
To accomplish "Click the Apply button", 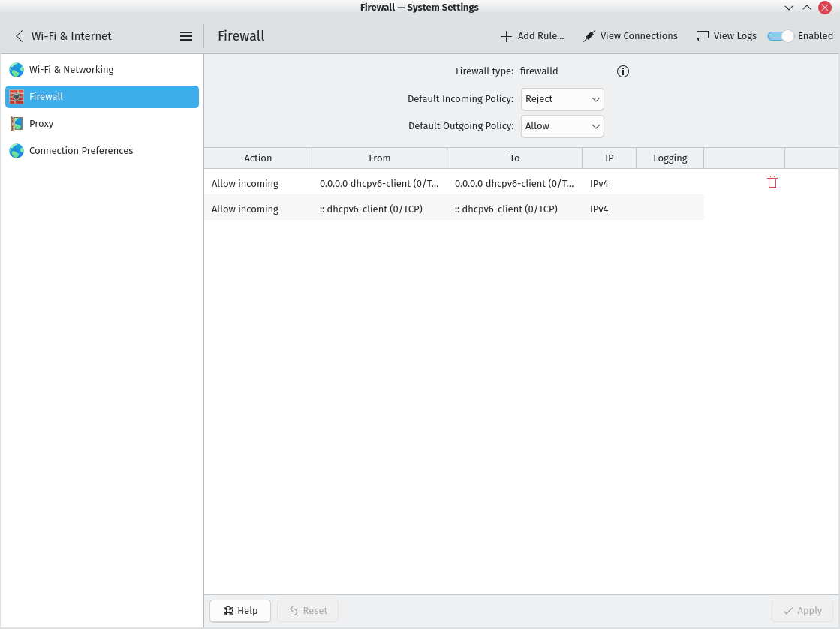I will click(802, 611).
